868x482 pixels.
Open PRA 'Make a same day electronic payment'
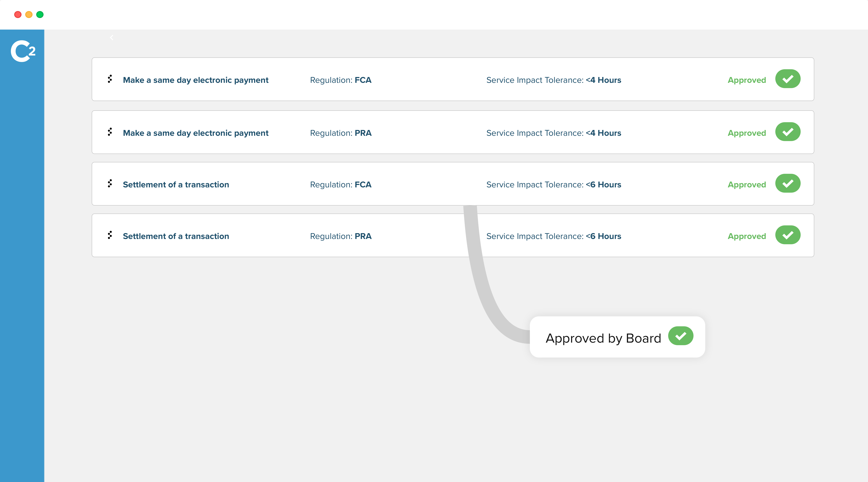click(x=195, y=133)
